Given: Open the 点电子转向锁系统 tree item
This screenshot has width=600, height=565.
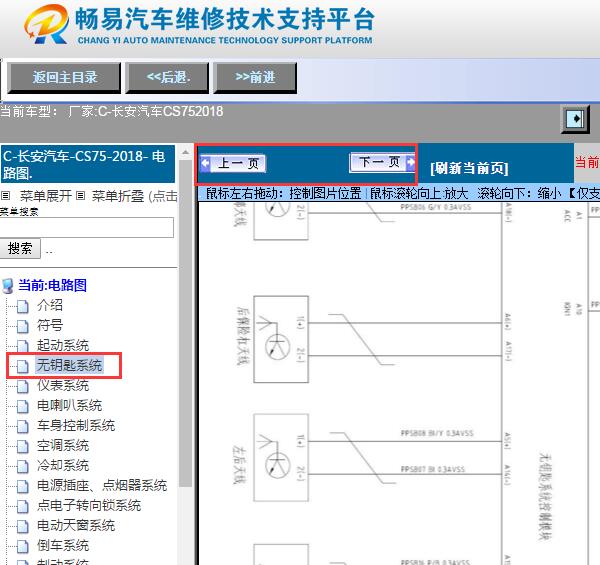Looking at the screenshot, I should coord(89,505).
